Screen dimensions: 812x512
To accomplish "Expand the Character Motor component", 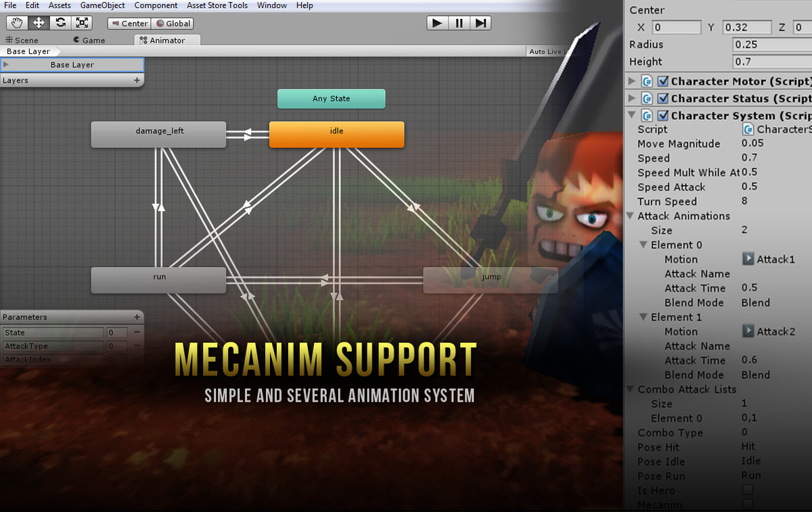I will point(632,81).
